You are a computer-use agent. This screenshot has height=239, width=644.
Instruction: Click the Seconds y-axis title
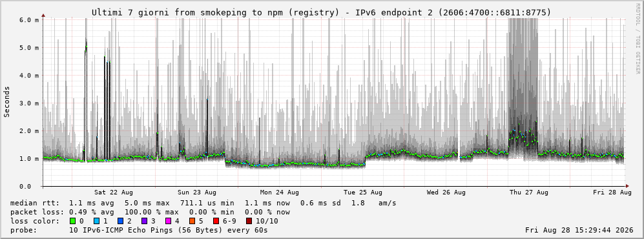pyautogui.click(x=7, y=102)
